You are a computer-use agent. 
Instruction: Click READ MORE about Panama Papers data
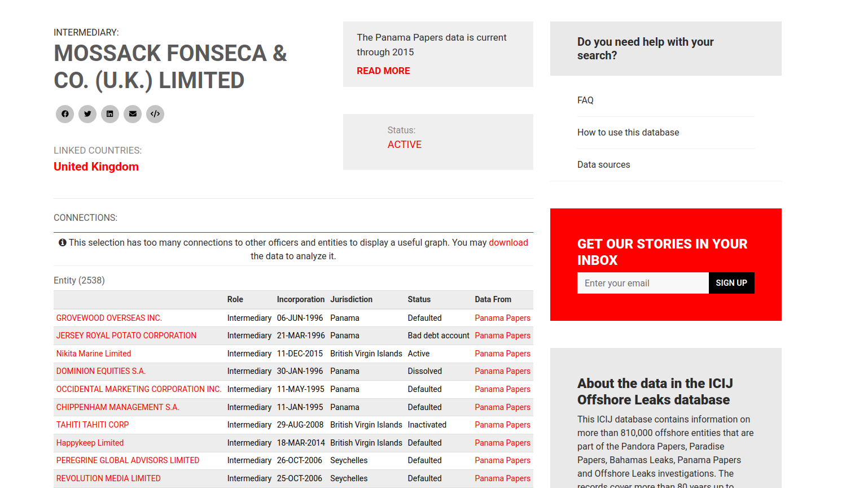(x=383, y=71)
